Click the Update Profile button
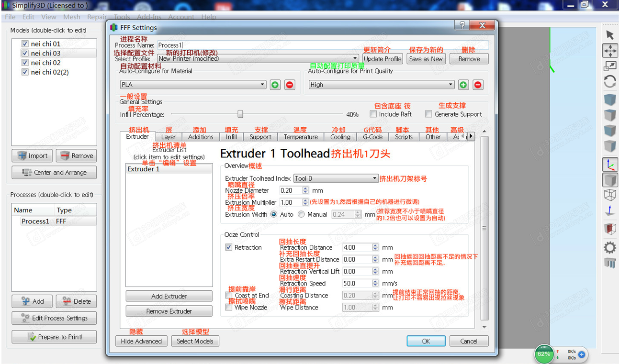The image size is (619, 364). pos(382,59)
